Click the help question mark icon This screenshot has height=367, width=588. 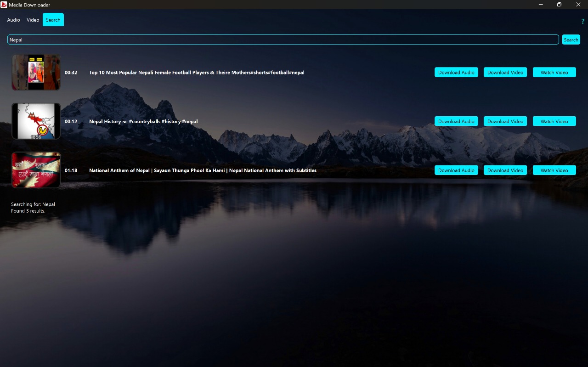click(583, 22)
